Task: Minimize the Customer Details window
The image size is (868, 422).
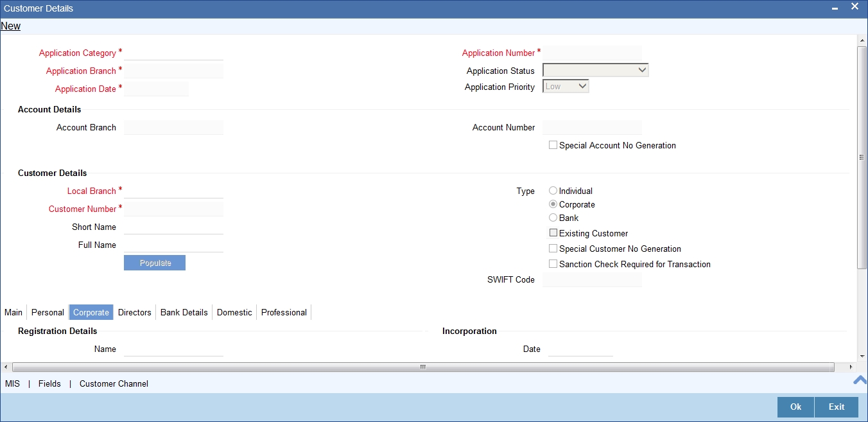Action: click(x=835, y=8)
